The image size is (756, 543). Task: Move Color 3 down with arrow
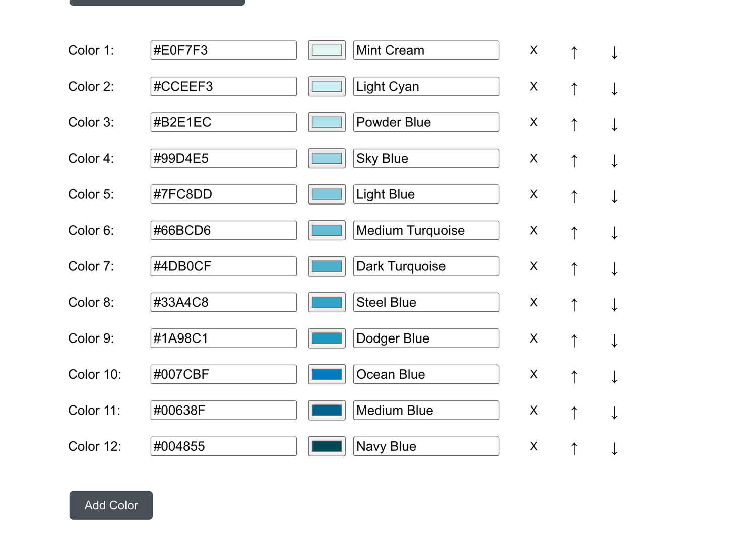point(614,124)
